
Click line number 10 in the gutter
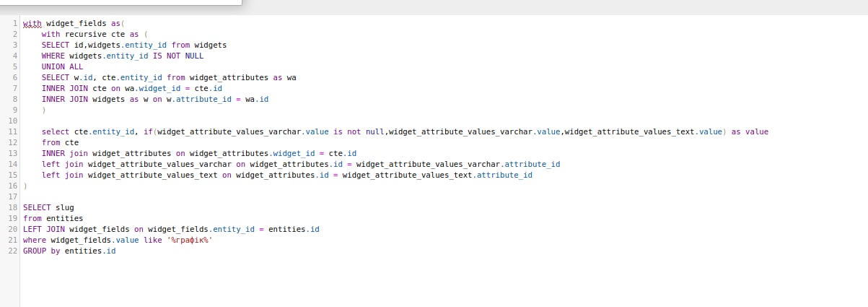13,121
